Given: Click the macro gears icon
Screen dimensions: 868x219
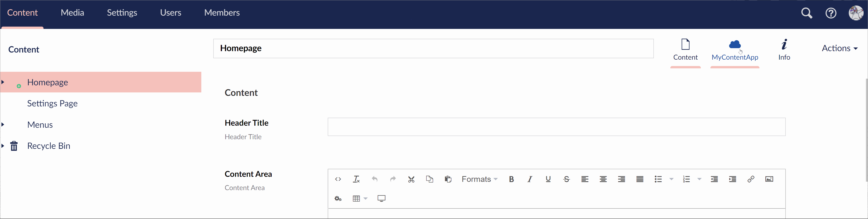Looking at the screenshot, I should click(x=338, y=198).
